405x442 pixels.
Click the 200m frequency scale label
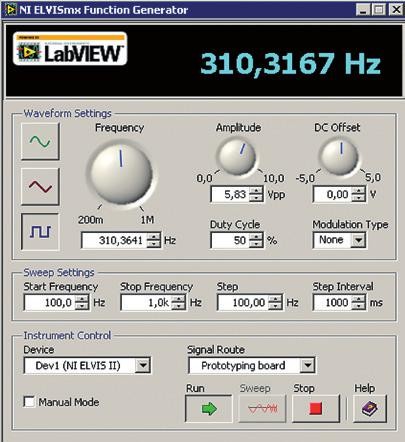(x=91, y=220)
